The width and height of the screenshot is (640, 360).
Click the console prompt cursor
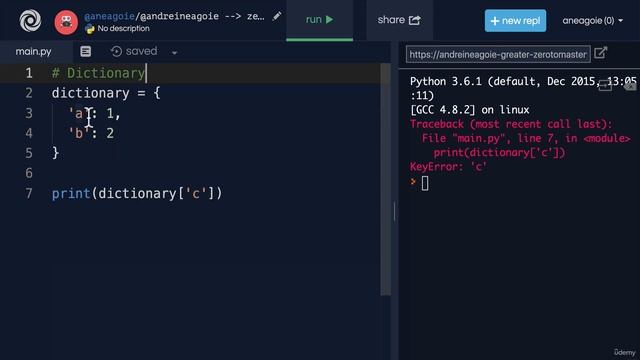click(425, 184)
